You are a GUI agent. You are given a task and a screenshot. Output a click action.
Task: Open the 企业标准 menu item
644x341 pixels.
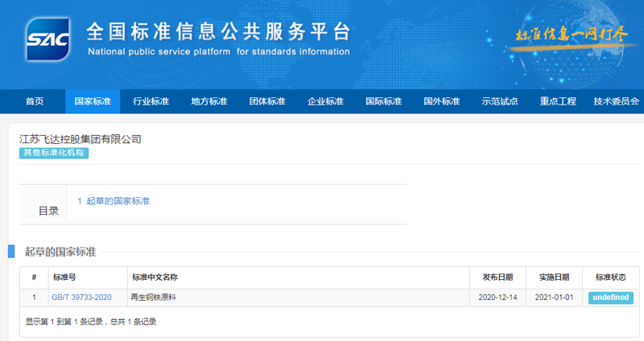click(x=325, y=101)
